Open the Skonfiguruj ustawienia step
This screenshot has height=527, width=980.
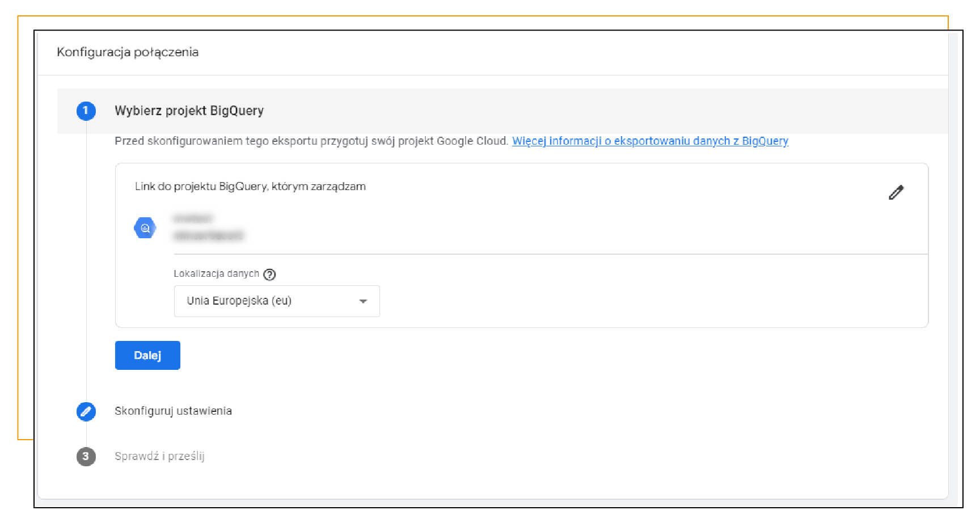[173, 411]
